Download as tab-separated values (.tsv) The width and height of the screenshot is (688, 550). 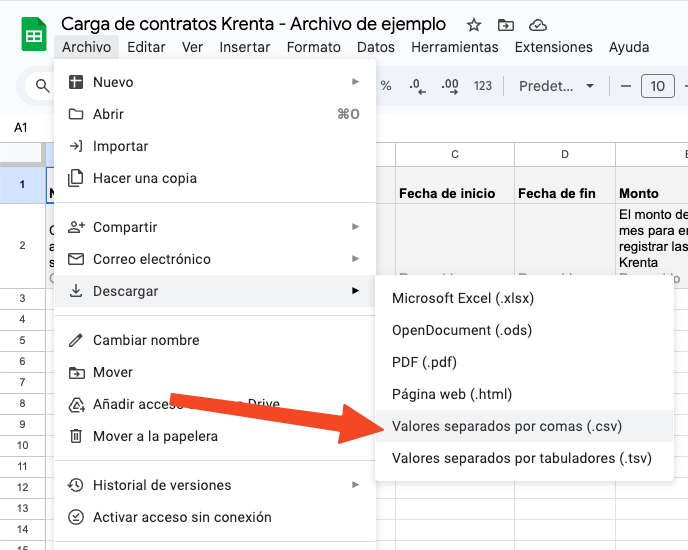[x=524, y=458]
